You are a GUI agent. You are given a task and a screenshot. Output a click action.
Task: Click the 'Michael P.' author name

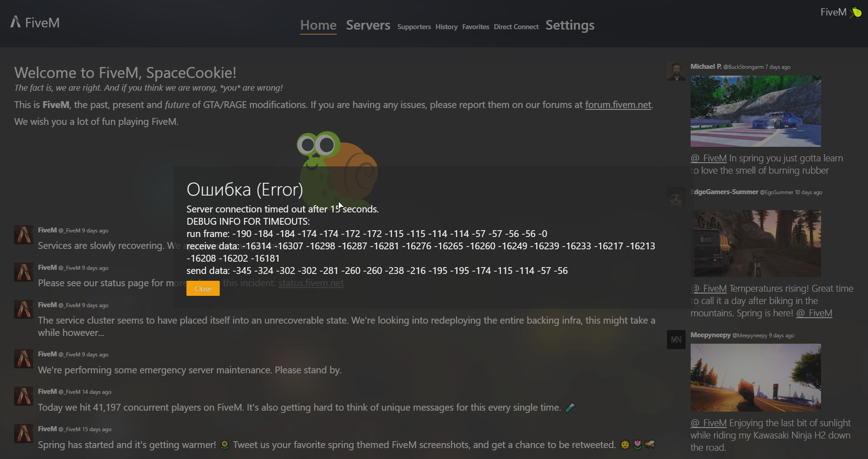coord(706,67)
